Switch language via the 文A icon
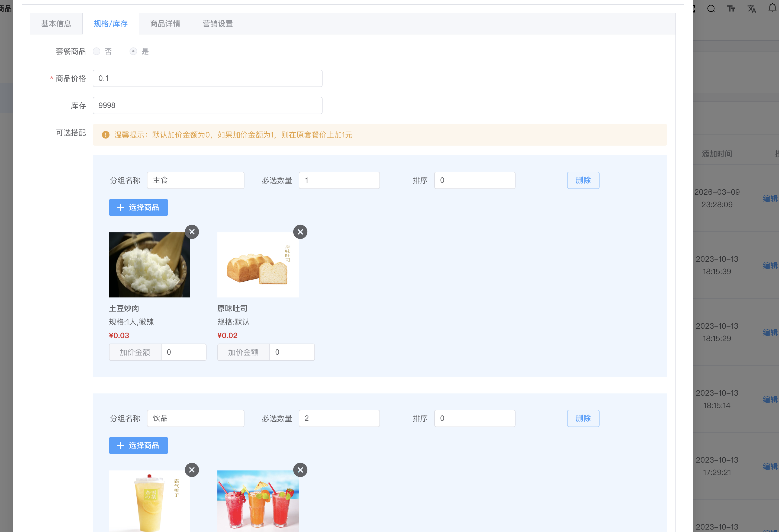 point(752,8)
